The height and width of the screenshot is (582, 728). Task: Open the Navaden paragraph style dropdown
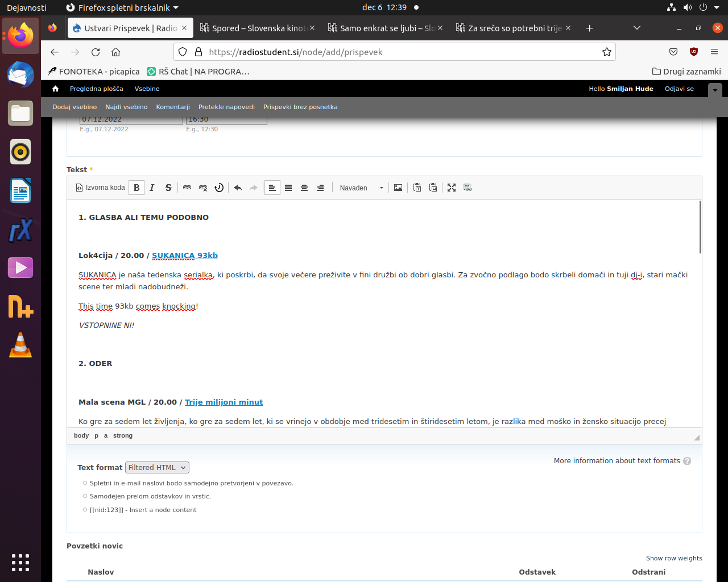361,188
